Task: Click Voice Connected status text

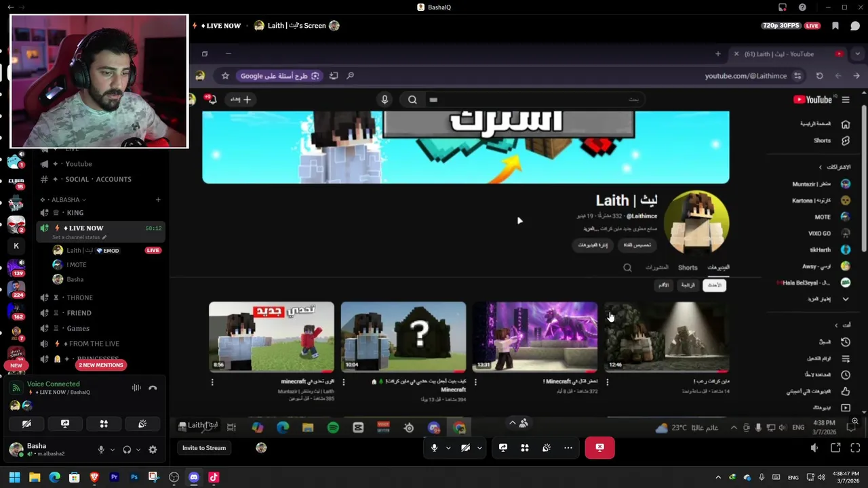Action: click(53, 384)
